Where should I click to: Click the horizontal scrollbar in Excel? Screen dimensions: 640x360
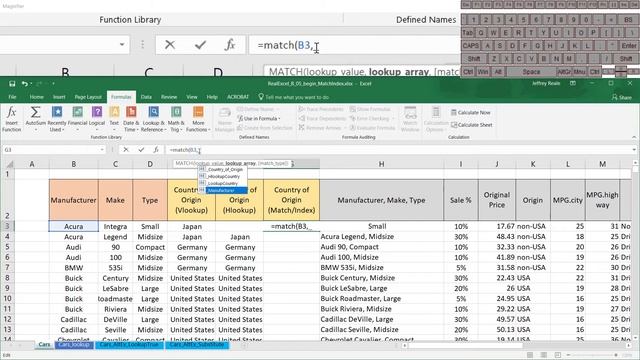[x=516, y=345]
